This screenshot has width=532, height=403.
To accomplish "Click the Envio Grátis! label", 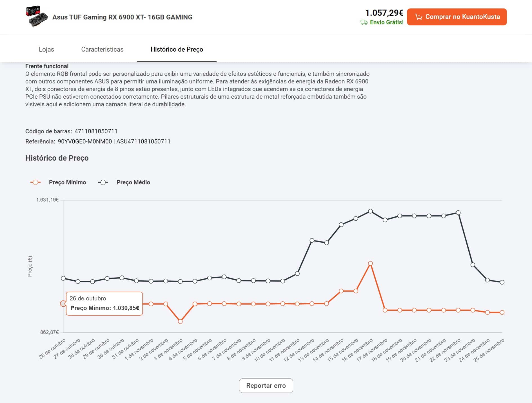I will pos(387,22).
